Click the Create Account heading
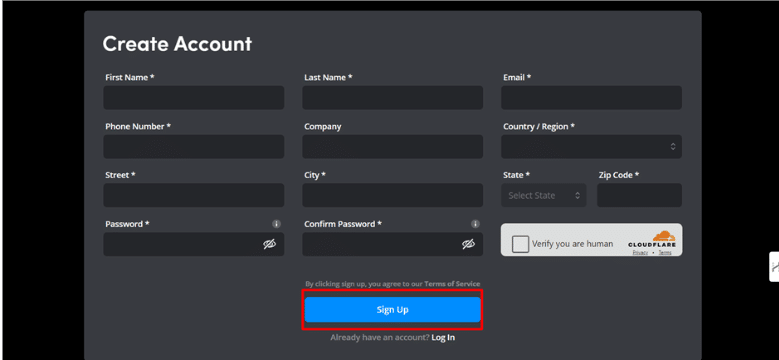The width and height of the screenshot is (779, 360). (177, 44)
